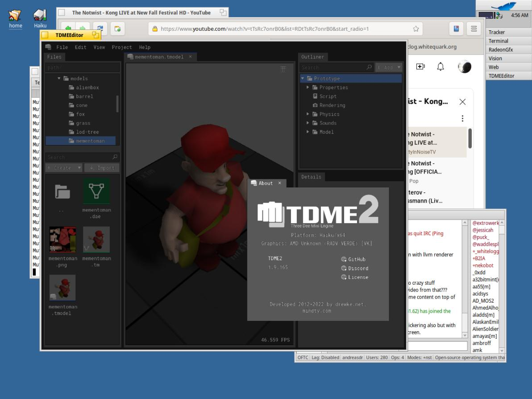Viewport: 532px width, 399px height.
Task: Click the Import button in Files panel
Action: tap(102, 168)
